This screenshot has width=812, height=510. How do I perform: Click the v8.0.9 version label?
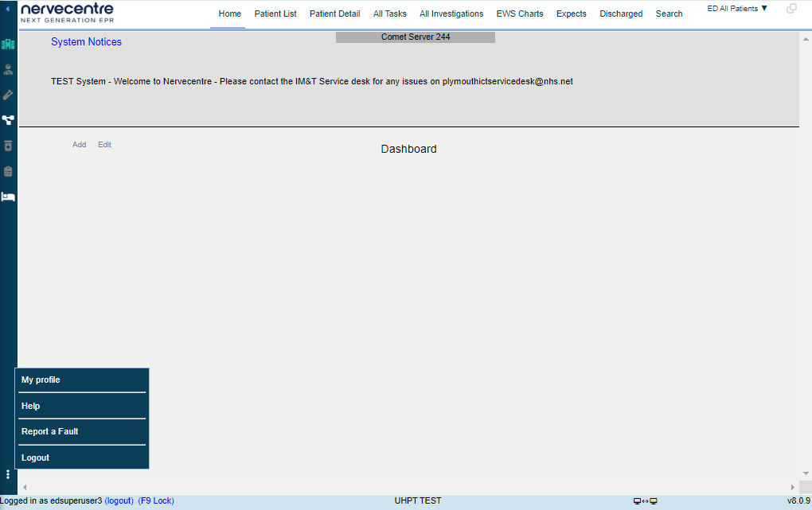pos(798,501)
